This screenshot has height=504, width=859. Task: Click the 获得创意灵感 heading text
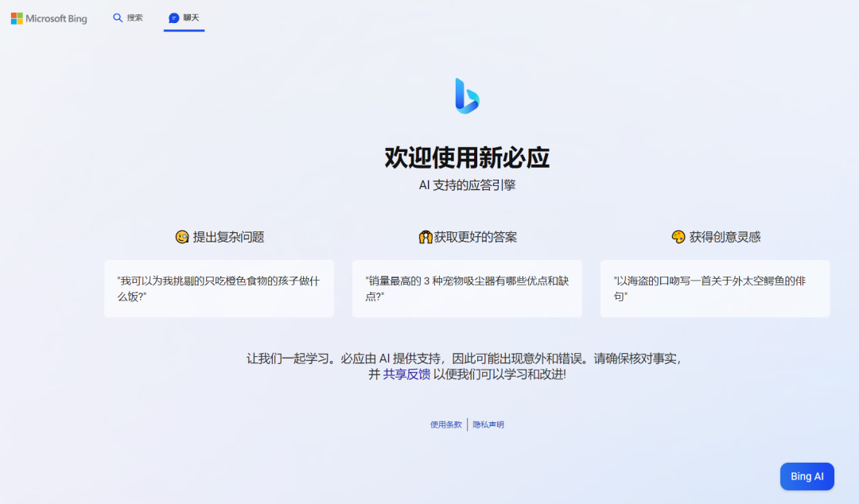click(x=725, y=237)
